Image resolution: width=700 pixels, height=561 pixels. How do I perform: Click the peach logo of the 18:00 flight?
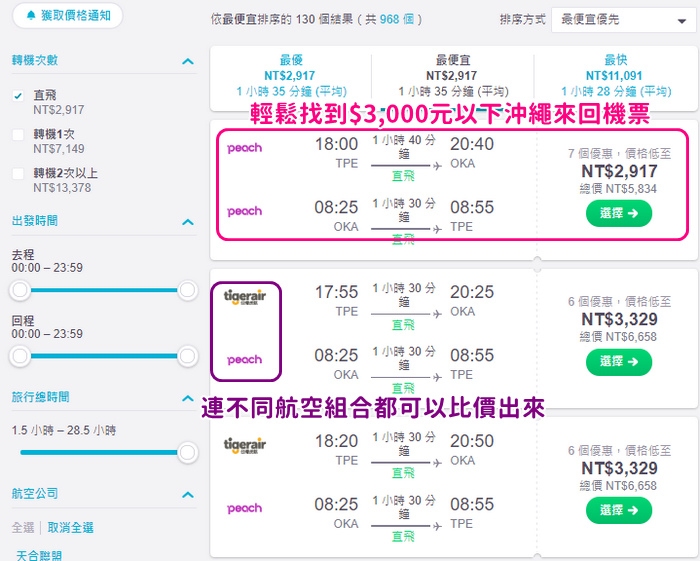(x=244, y=148)
